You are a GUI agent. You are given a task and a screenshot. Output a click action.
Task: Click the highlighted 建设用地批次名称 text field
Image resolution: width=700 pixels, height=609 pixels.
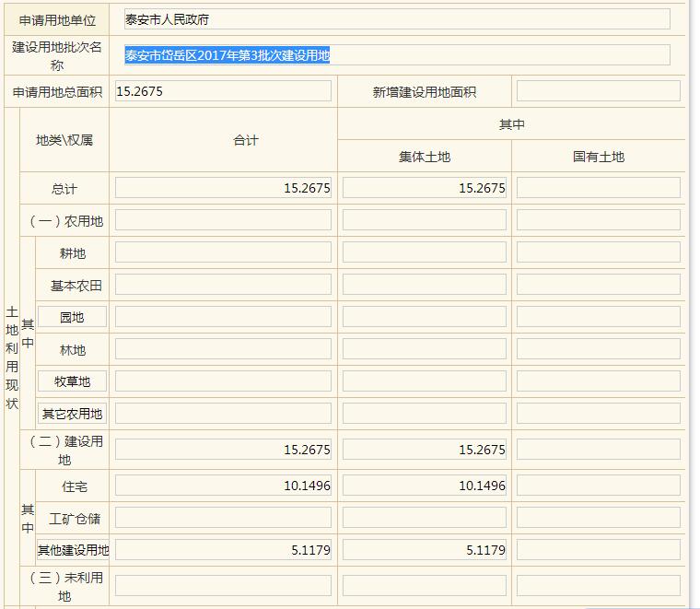[x=396, y=55]
